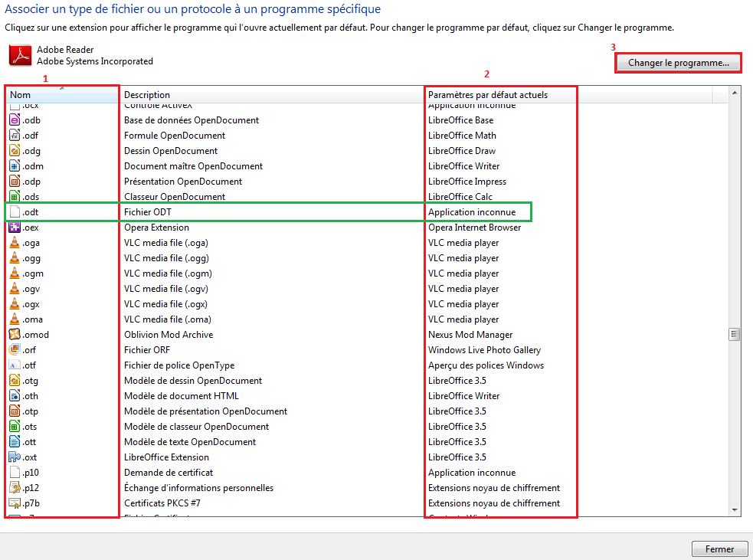
Task: Select the blank .odt file icon
Action: point(15,211)
